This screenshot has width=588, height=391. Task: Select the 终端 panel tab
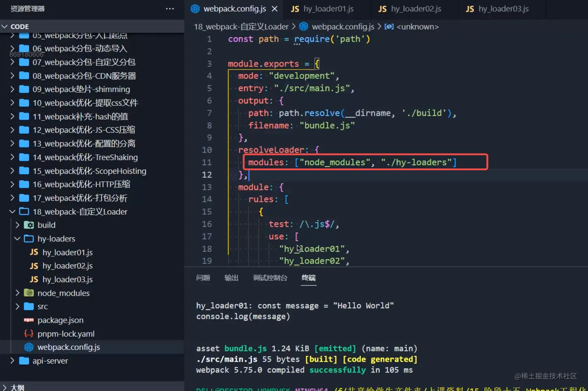(308, 278)
